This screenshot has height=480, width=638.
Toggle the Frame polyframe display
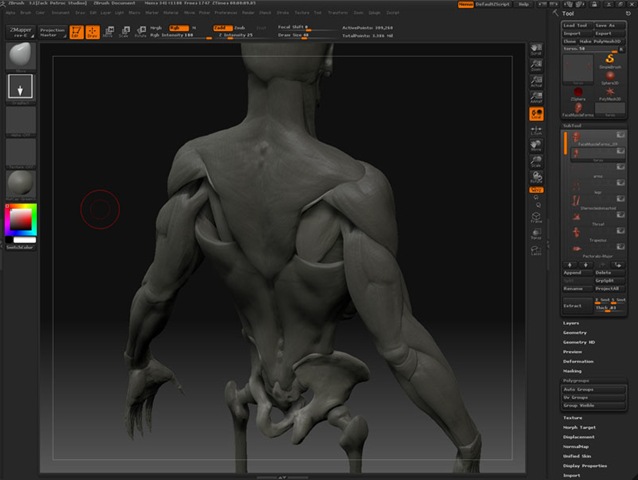536,217
